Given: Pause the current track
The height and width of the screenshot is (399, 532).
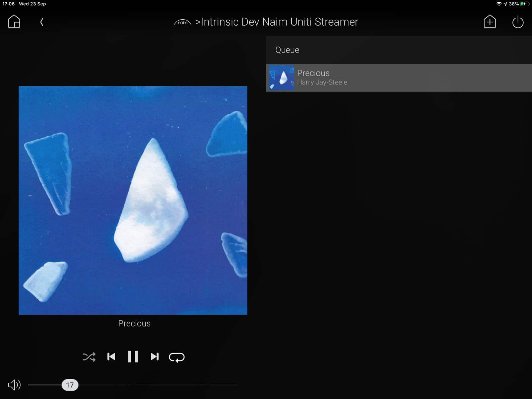Looking at the screenshot, I should 133,357.
